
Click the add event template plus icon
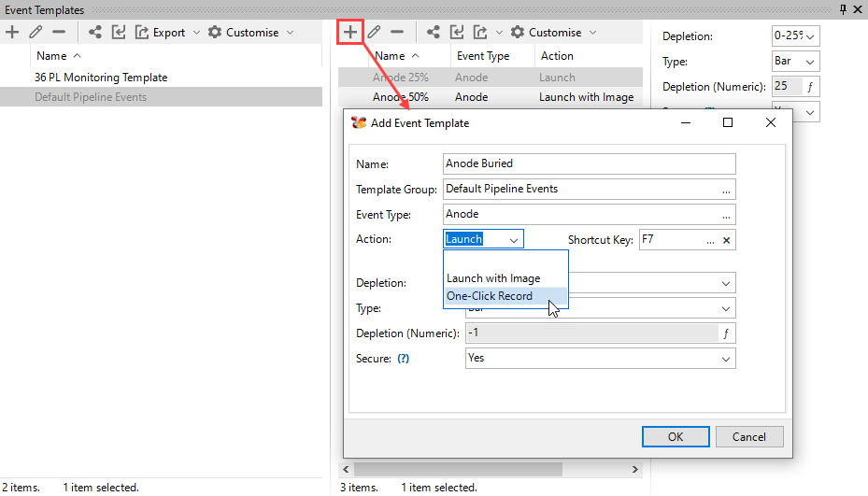[x=349, y=32]
